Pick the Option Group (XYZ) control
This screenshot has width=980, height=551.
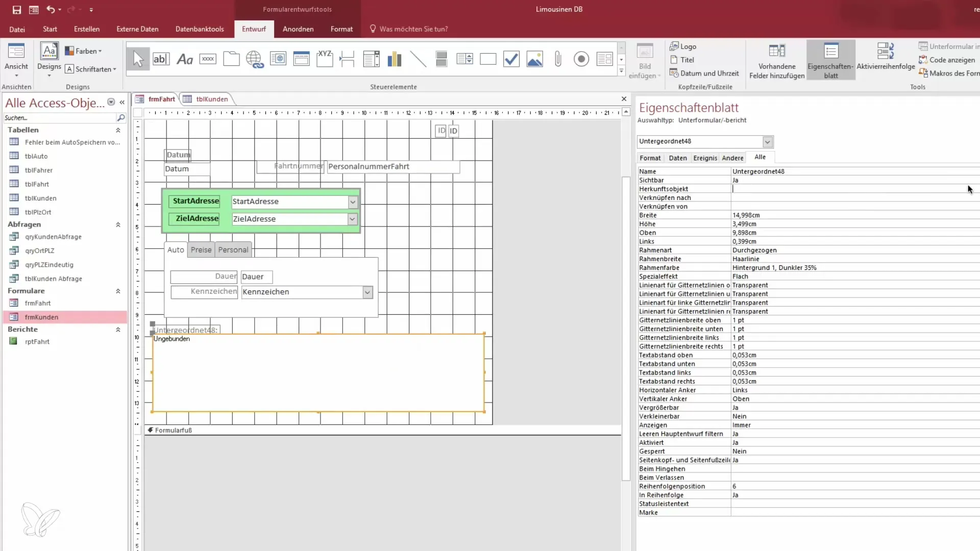(325, 59)
